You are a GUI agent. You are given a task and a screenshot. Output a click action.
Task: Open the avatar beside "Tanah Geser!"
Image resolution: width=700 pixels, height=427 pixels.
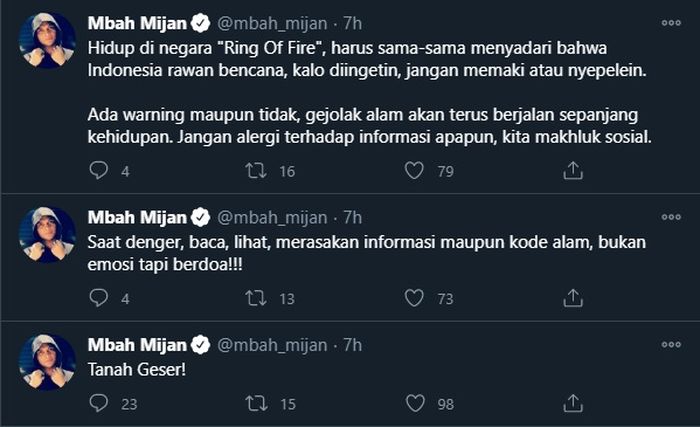pos(47,361)
